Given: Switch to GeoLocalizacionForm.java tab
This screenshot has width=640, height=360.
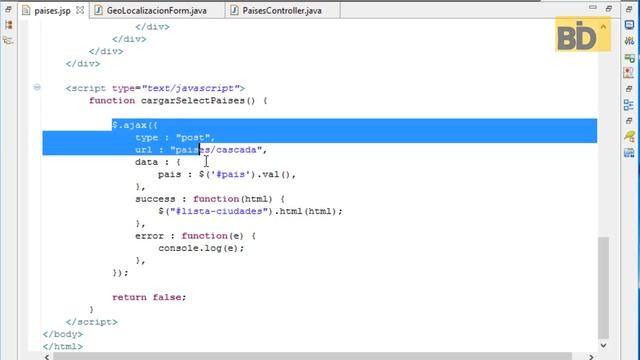Looking at the screenshot, I should tap(156, 11).
